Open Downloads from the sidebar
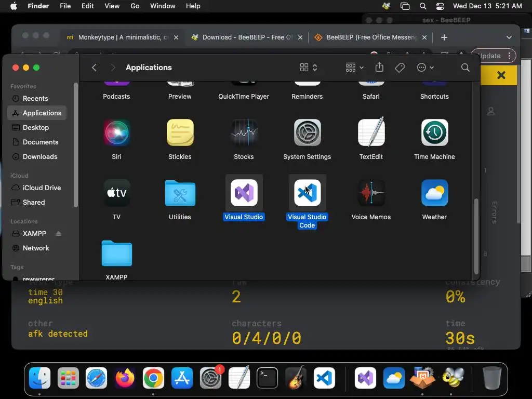The height and width of the screenshot is (399, 532). point(37,157)
